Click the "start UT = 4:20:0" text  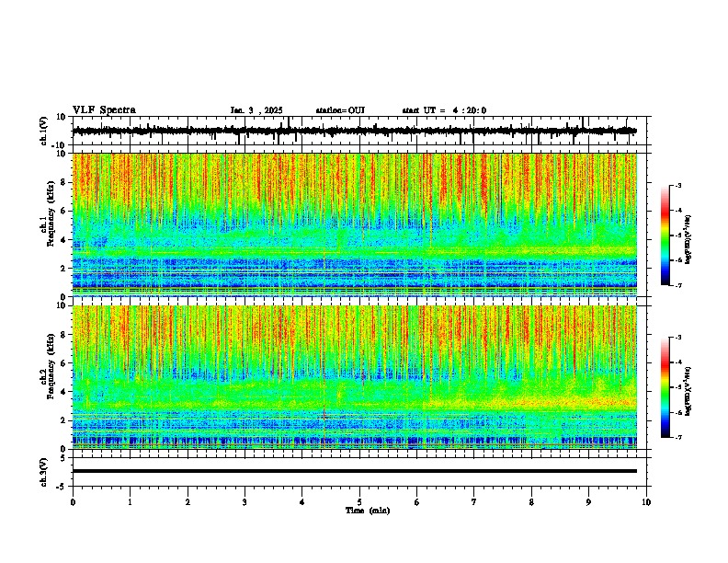tap(444, 110)
